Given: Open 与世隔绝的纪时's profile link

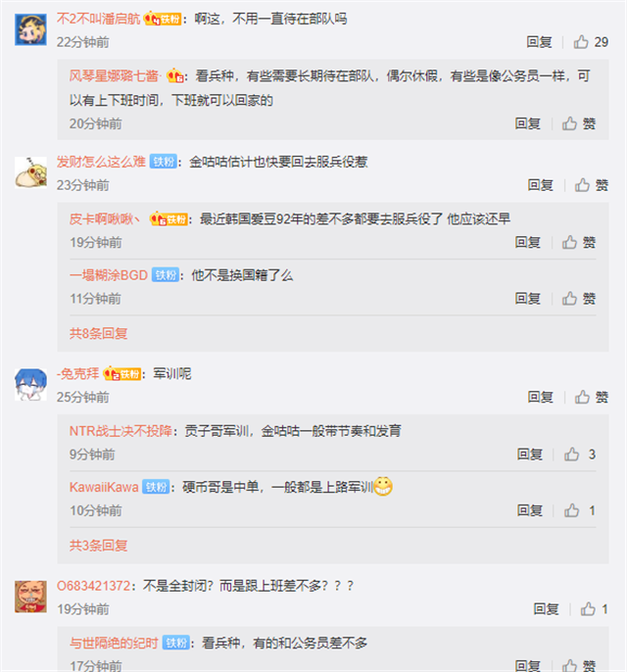Looking at the screenshot, I should (x=114, y=643).
